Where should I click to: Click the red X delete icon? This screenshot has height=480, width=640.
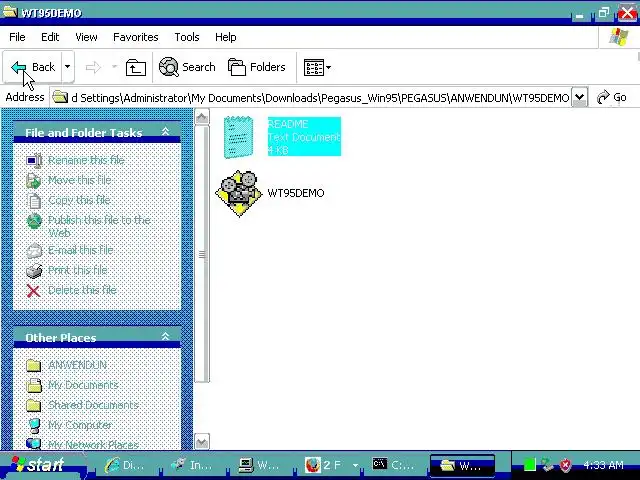pos(33,291)
